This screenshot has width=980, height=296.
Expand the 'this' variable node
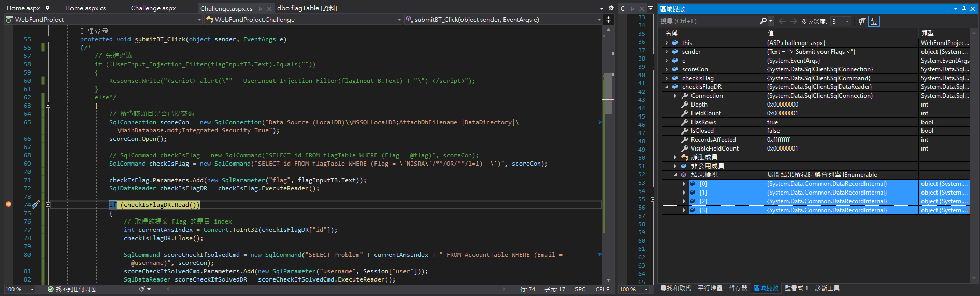pyautogui.click(x=667, y=43)
